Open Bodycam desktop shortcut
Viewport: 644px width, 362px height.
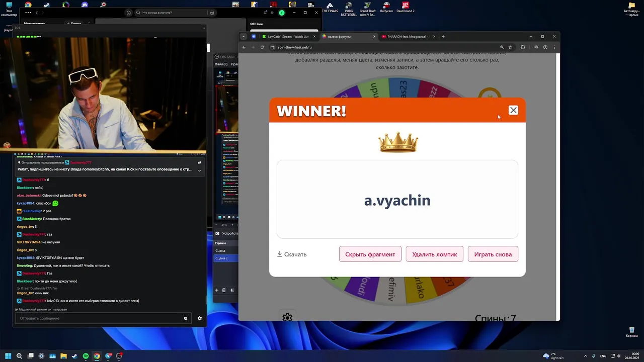[x=386, y=8]
